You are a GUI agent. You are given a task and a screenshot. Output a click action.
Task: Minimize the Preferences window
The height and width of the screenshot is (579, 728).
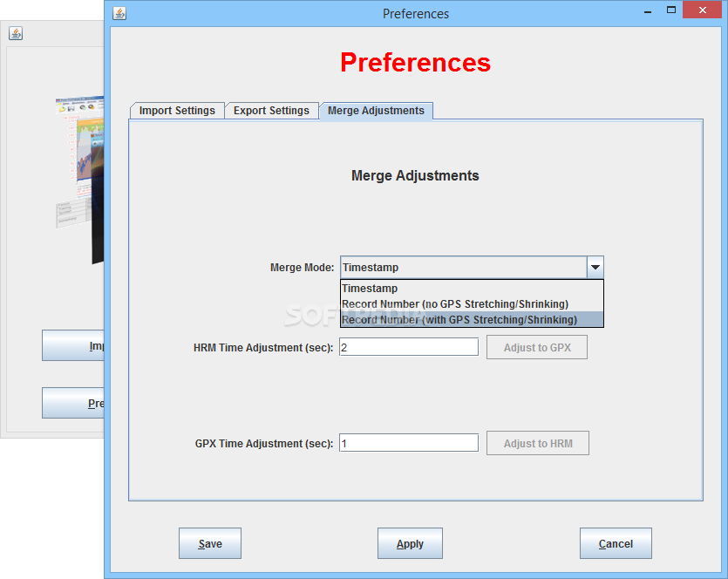click(648, 11)
